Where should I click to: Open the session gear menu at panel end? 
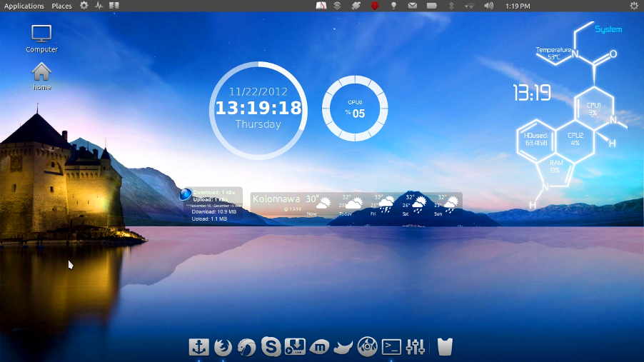(x=634, y=6)
